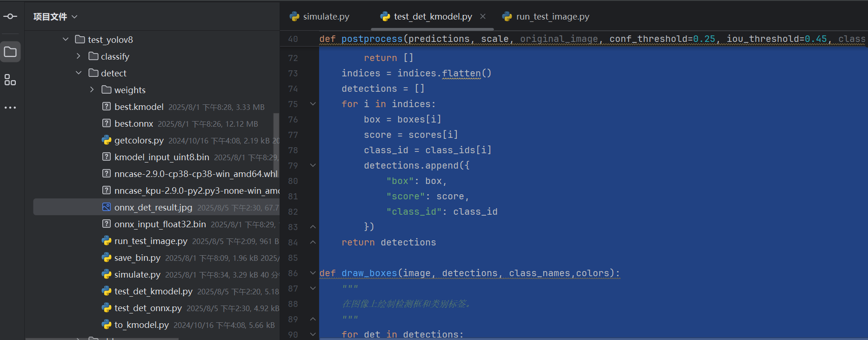
Task: Switch to the run_test_image.py tab
Action: [546, 17]
